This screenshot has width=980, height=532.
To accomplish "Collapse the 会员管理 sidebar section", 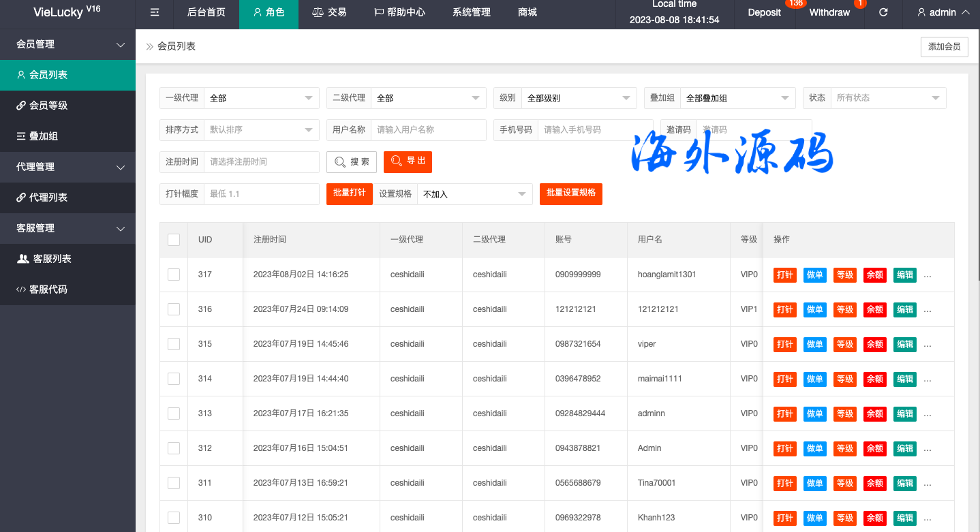I will (x=67, y=44).
